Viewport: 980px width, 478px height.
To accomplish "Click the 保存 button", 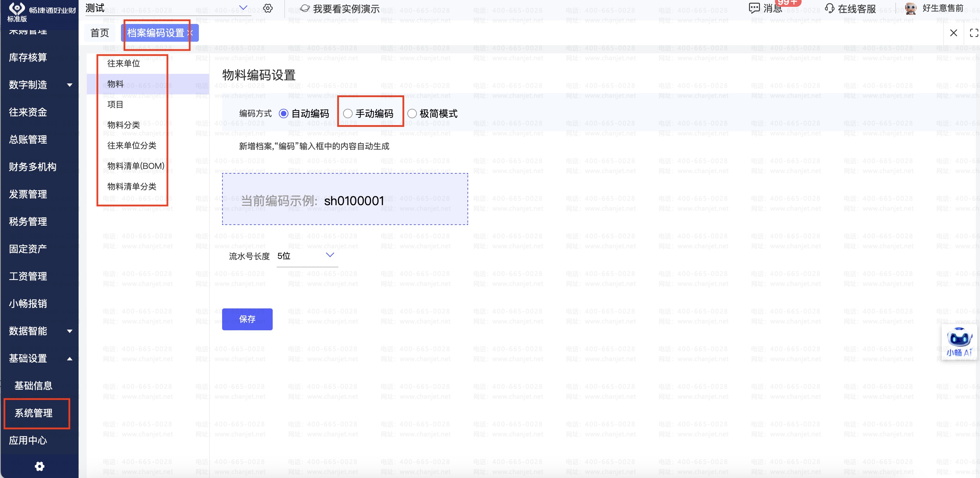I will point(247,319).
